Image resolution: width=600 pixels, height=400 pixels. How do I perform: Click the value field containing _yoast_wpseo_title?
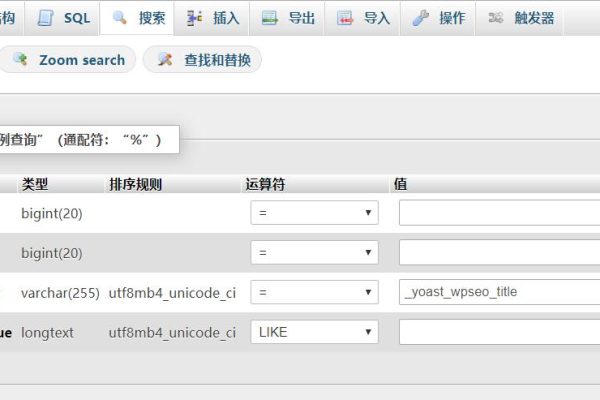(499, 292)
